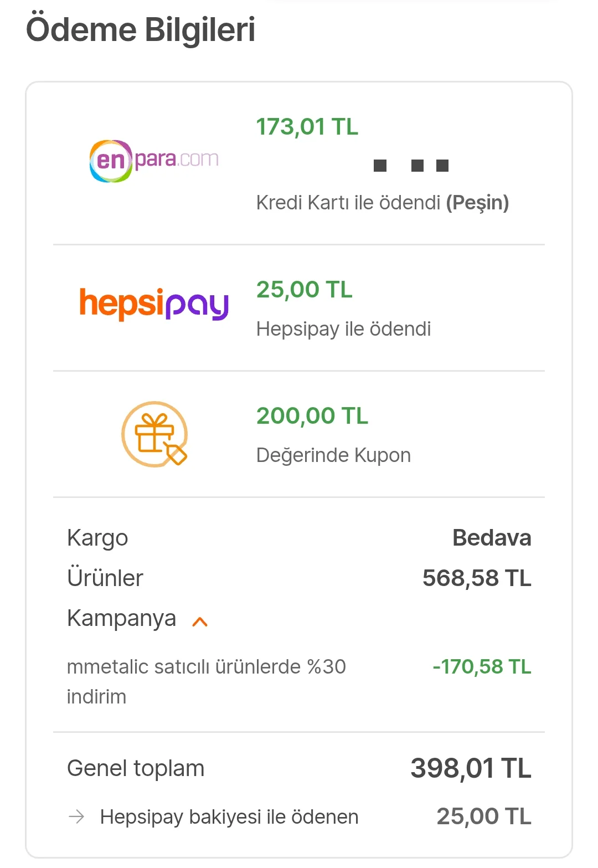Click the Genel toplam 398,01 TL amount
Screen dimensions: 598x868
(471, 768)
